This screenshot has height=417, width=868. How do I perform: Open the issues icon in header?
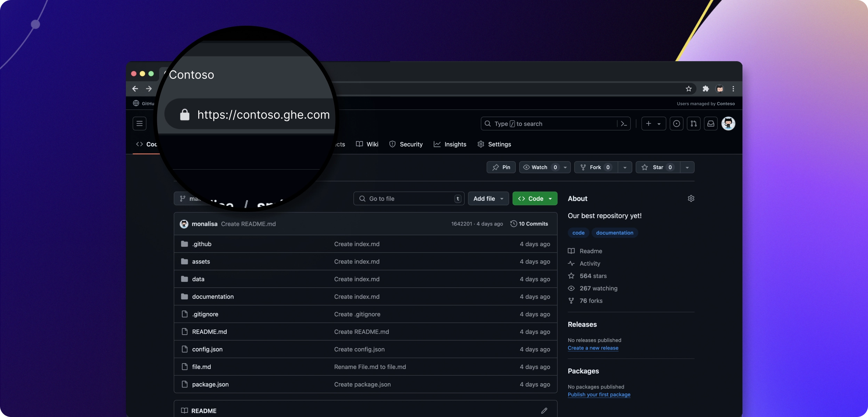click(676, 124)
